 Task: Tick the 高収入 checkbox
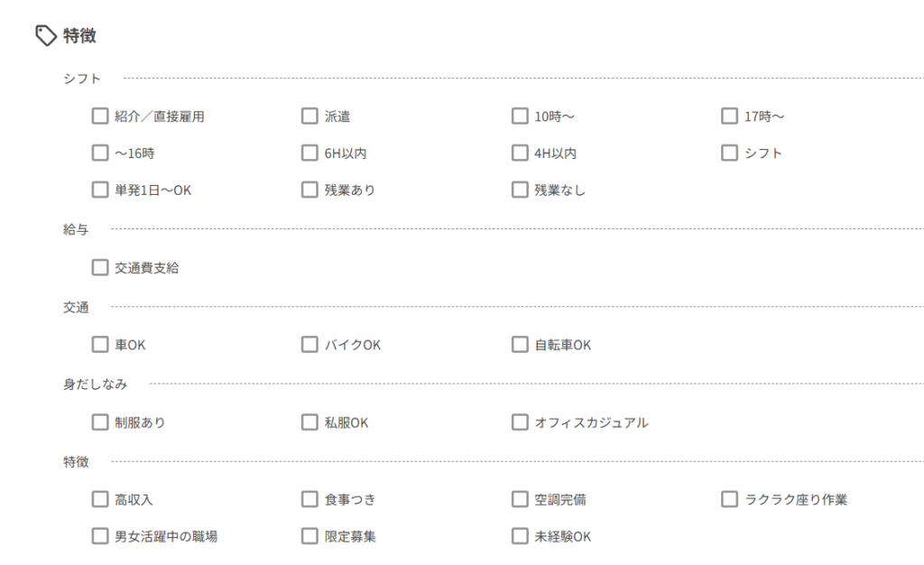click(99, 499)
